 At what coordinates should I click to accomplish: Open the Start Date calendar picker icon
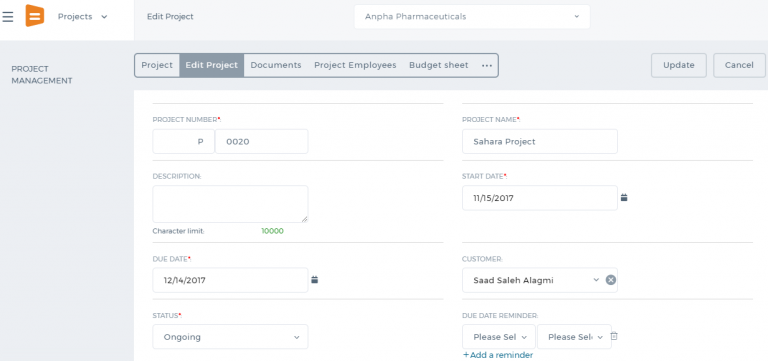coord(624,198)
